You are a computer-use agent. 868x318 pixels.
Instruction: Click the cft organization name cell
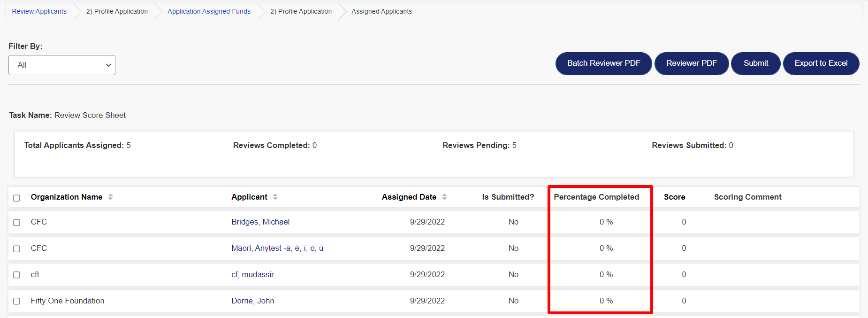coord(35,274)
